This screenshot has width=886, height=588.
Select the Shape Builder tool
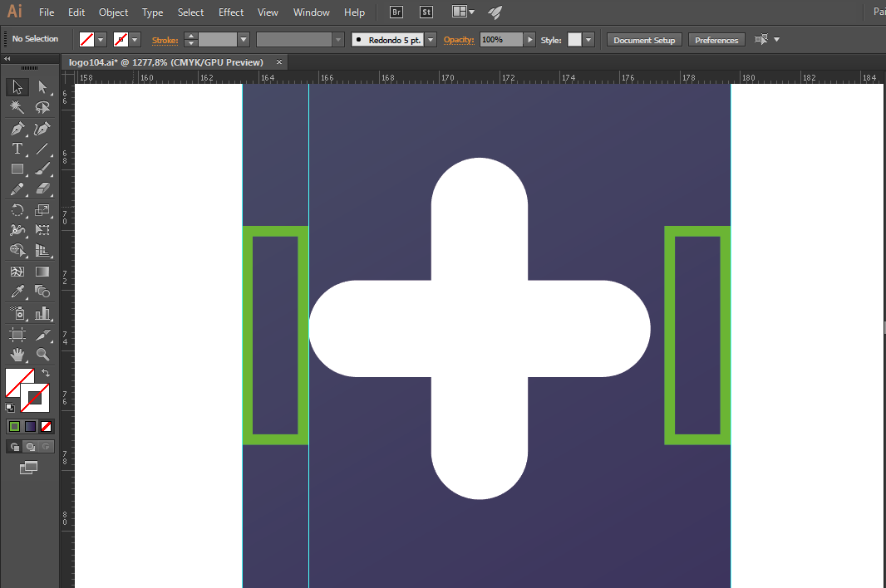[x=17, y=250]
